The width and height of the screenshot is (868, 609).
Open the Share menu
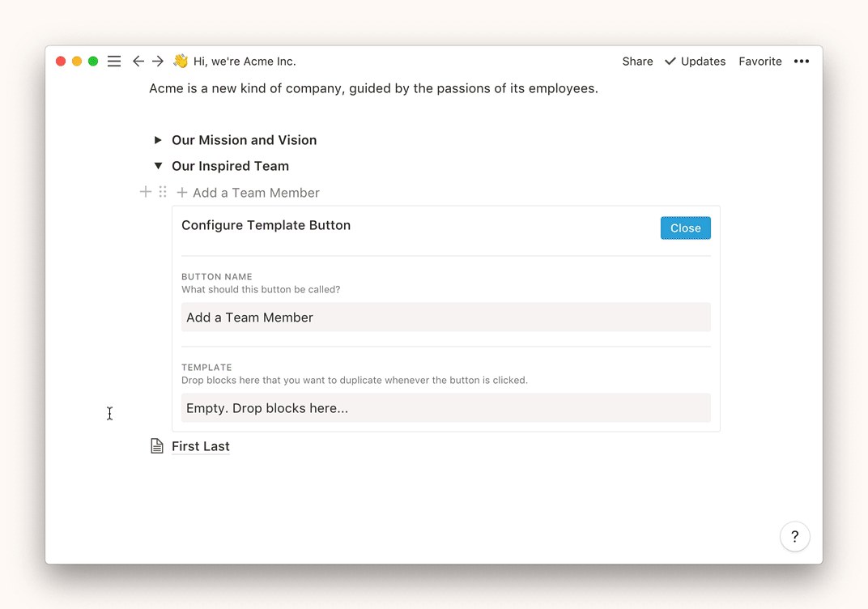click(x=637, y=62)
